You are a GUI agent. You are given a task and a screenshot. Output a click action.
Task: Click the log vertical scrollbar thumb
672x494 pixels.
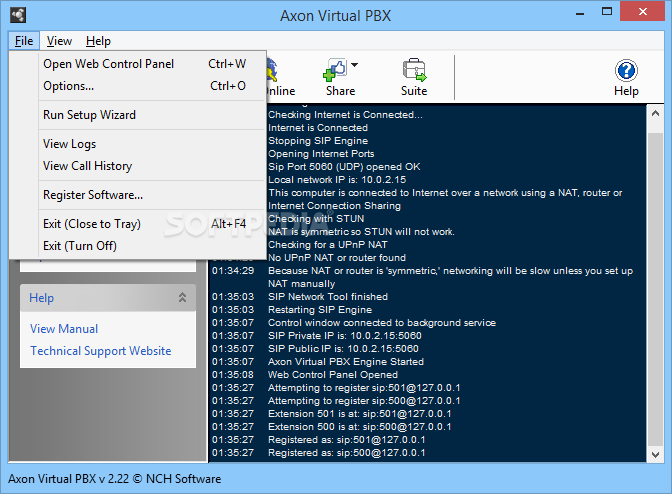tap(655, 289)
